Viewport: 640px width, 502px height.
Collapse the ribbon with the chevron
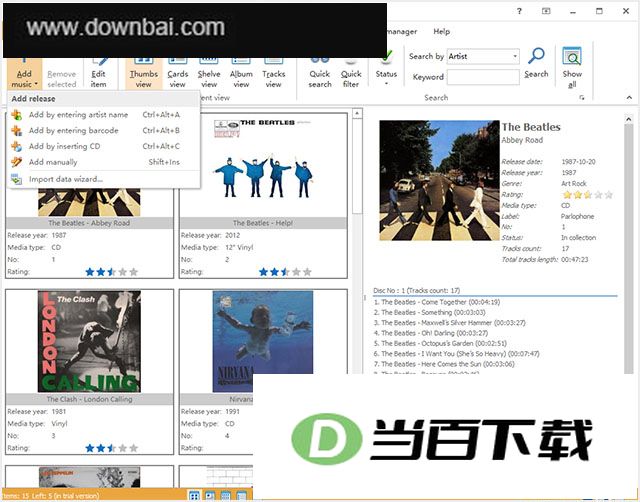[629, 97]
